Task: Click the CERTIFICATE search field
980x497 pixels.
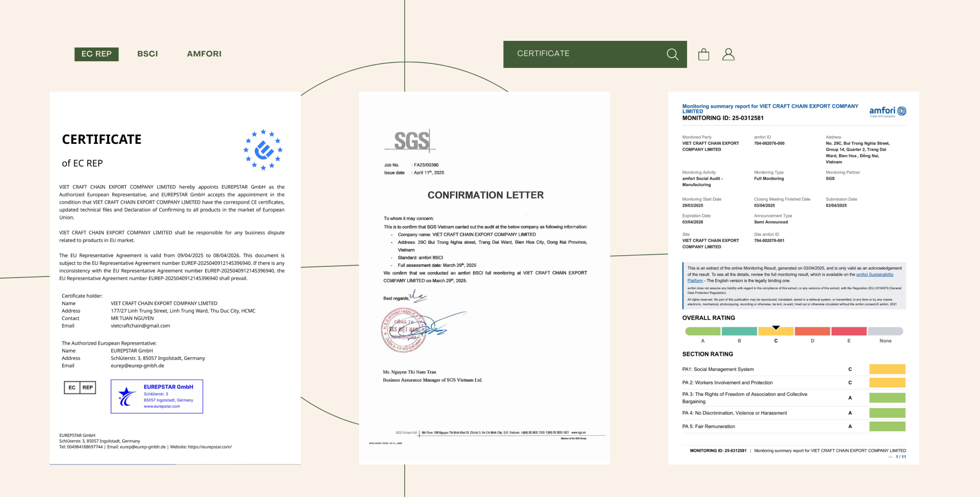Action: [595, 54]
